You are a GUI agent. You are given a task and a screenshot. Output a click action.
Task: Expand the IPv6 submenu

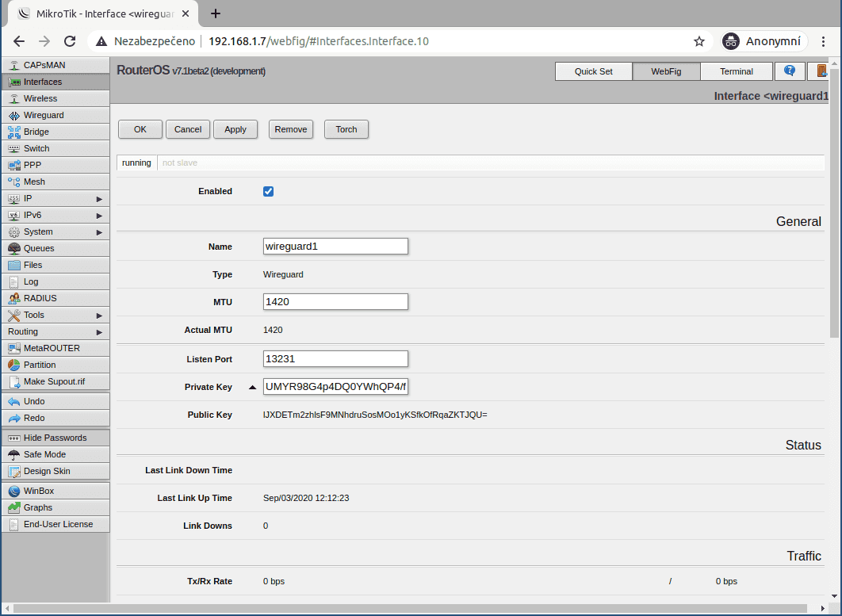[x=99, y=216]
